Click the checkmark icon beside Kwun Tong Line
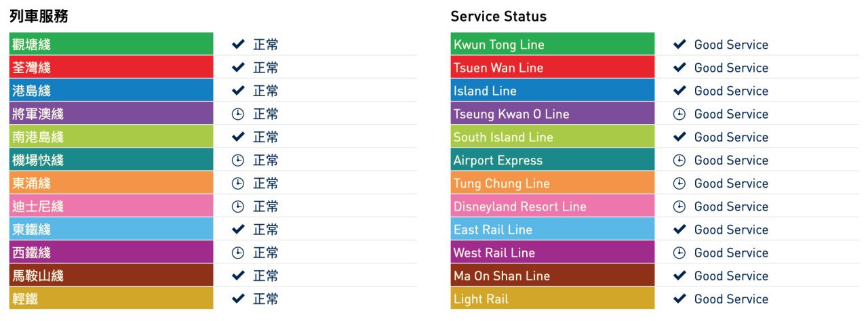 [x=679, y=45]
